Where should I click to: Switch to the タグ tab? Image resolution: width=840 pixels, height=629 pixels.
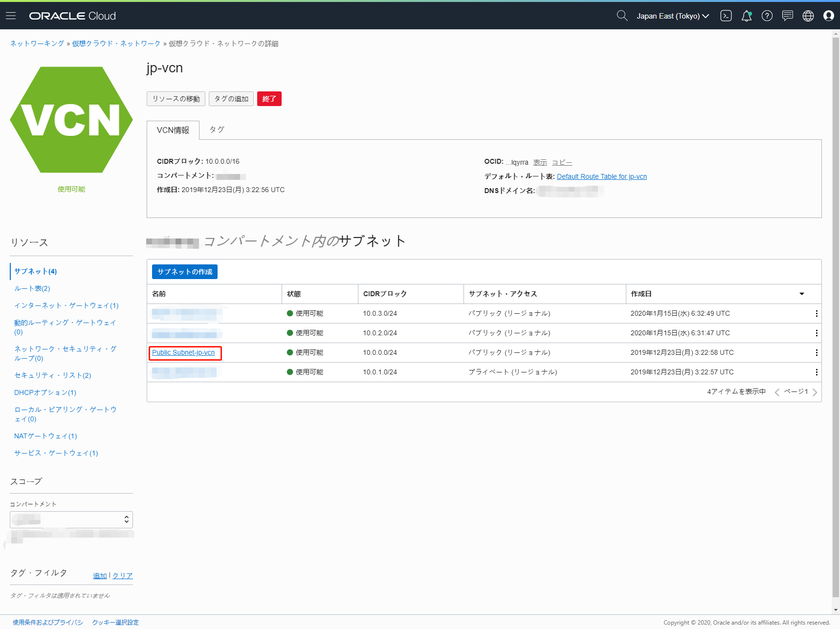[x=217, y=130]
